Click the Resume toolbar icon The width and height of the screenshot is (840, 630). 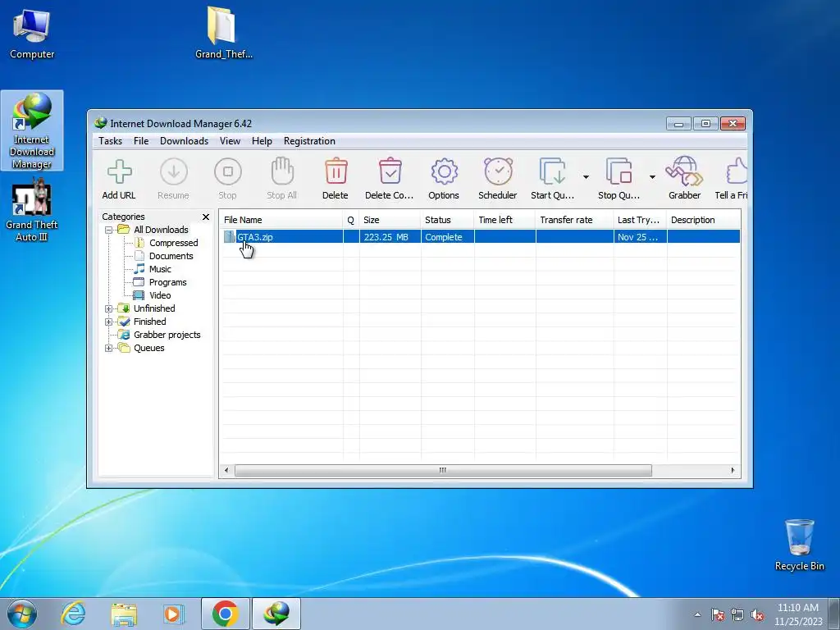click(174, 172)
